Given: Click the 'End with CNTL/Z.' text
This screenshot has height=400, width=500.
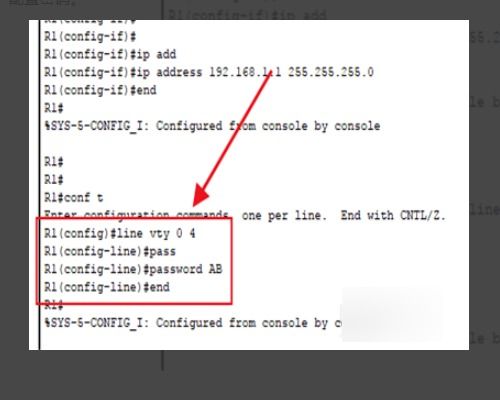Looking at the screenshot, I should [393, 215].
